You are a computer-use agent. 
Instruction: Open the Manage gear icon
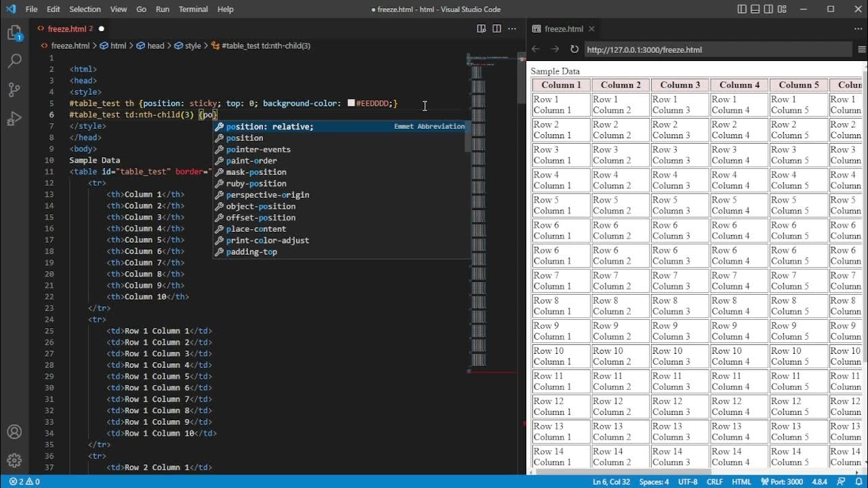point(14,460)
